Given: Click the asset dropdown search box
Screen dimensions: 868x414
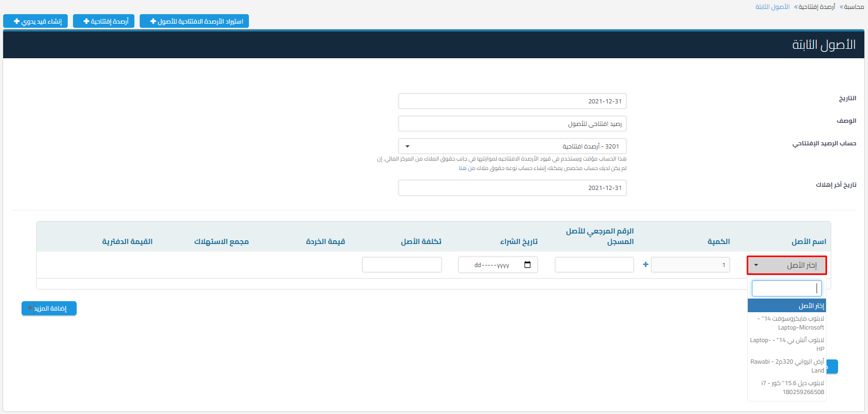Looking at the screenshot, I should coord(786,288).
